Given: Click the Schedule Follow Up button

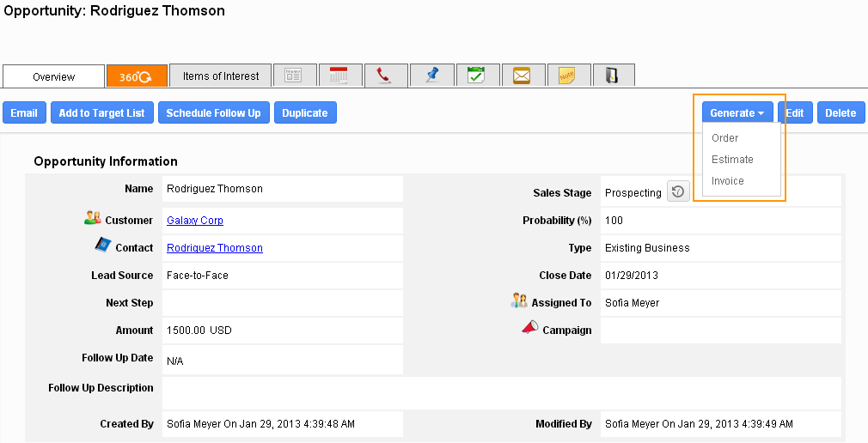Looking at the screenshot, I should point(213,113).
